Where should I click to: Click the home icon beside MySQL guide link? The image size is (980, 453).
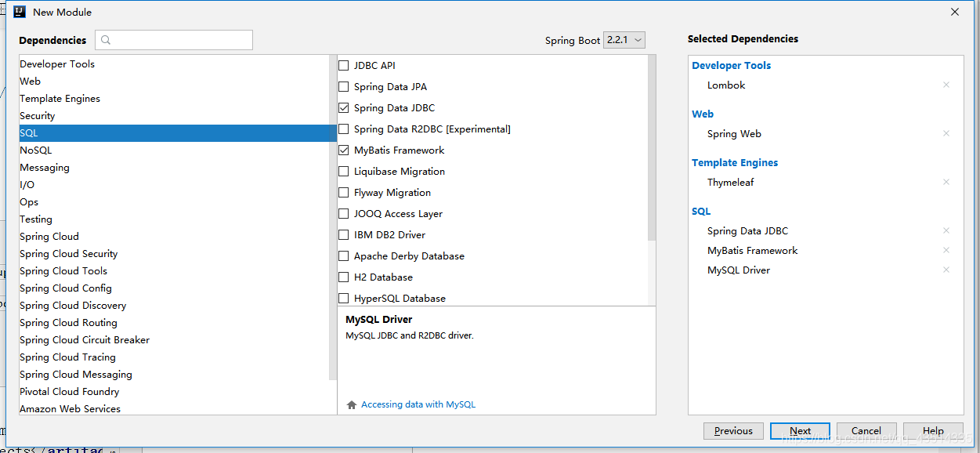352,404
